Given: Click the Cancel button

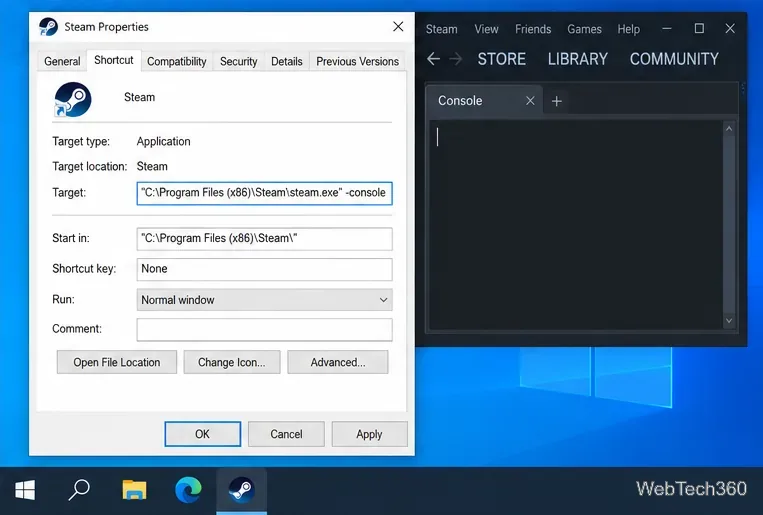Looking at the screenshot, I should (286, 434).
